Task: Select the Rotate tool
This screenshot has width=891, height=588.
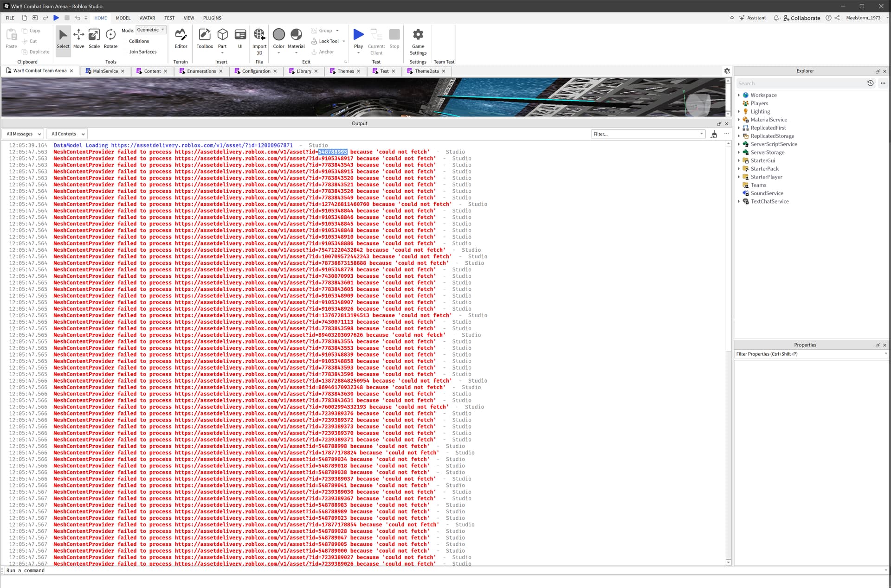Action: pyautogui.click(x=110, y=39)
